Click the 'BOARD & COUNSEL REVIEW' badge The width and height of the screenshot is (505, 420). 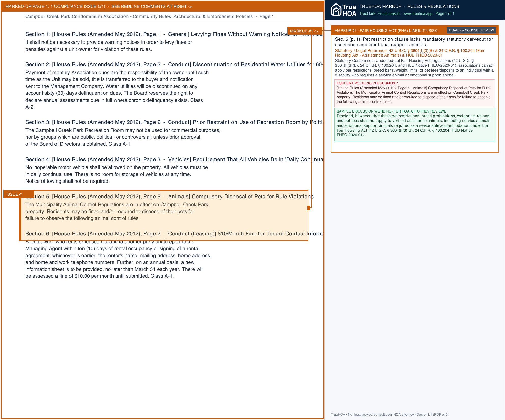click(471, 30)
